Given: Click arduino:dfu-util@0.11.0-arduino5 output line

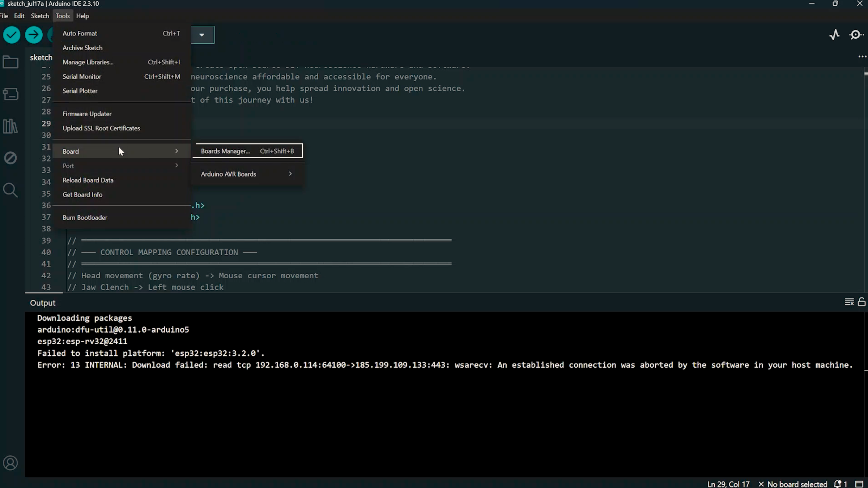Looking at the screenshot, I should coord(113,330).
